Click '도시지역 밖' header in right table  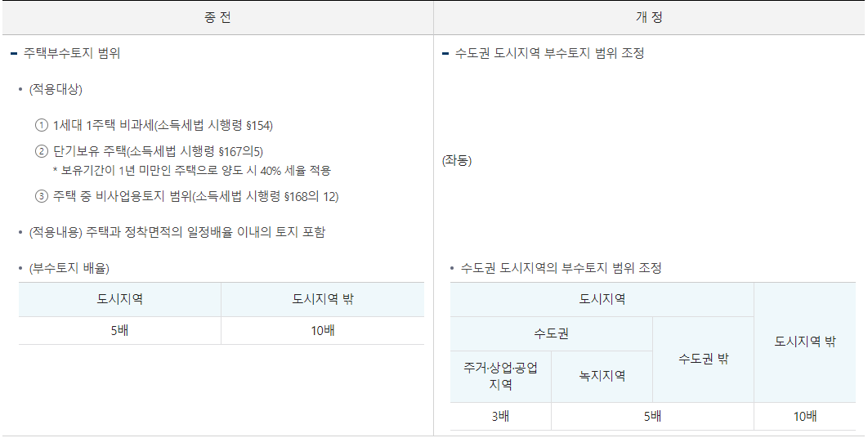805,342
